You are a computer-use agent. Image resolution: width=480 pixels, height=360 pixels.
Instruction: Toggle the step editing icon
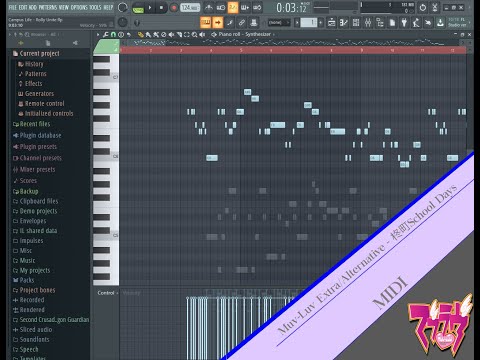pos(230,23)
